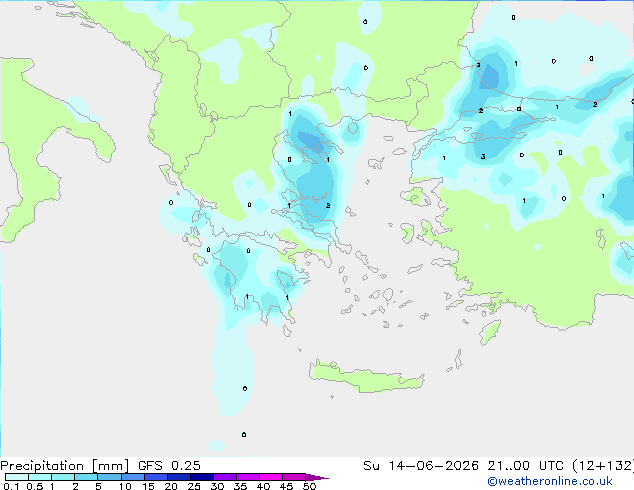The height and width of the screenshot is (490, 634).
Task: Click the island of Rhodes on map
Action: 490,332
